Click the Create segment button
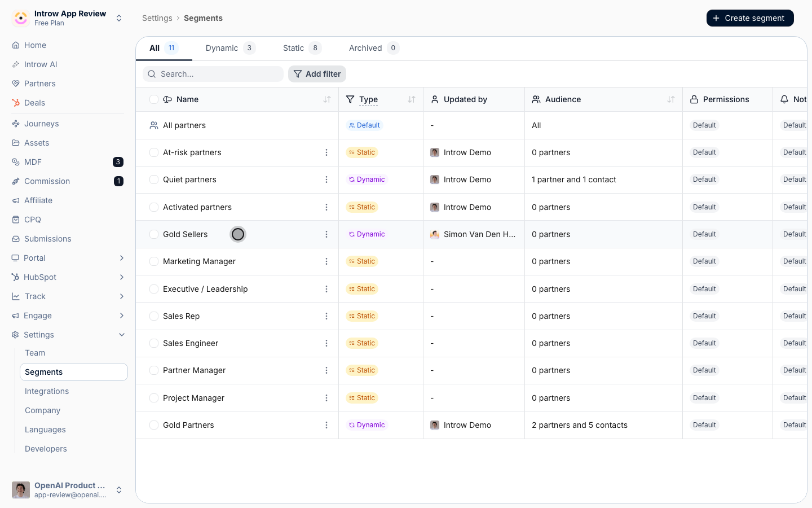812x508 pixels. click(750, 18)
